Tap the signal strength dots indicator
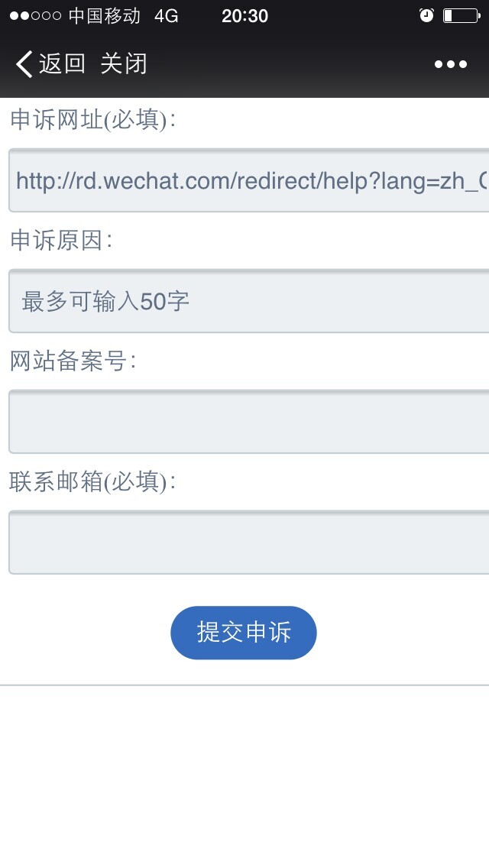The image size is (489, 868). coord(35,15)
